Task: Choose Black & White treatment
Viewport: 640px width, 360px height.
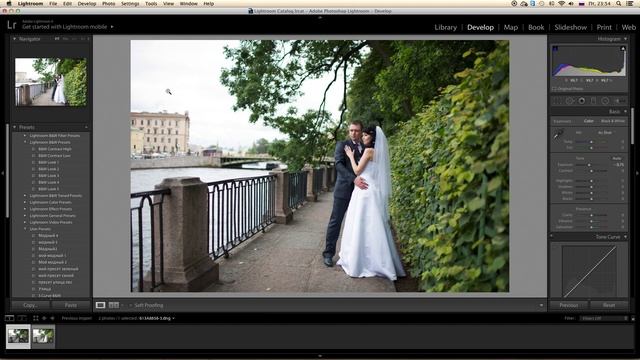Action: (613, 121)
